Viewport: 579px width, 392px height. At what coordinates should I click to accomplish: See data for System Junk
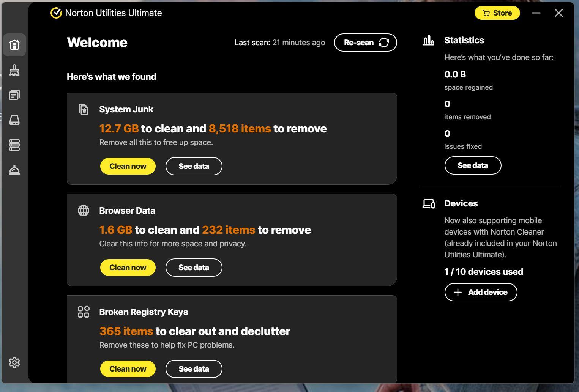pos(194,166)
